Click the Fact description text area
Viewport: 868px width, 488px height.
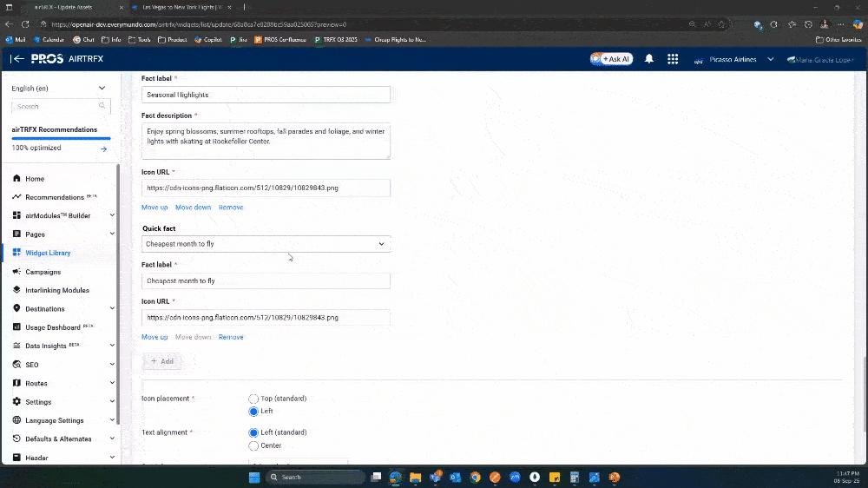266,141
